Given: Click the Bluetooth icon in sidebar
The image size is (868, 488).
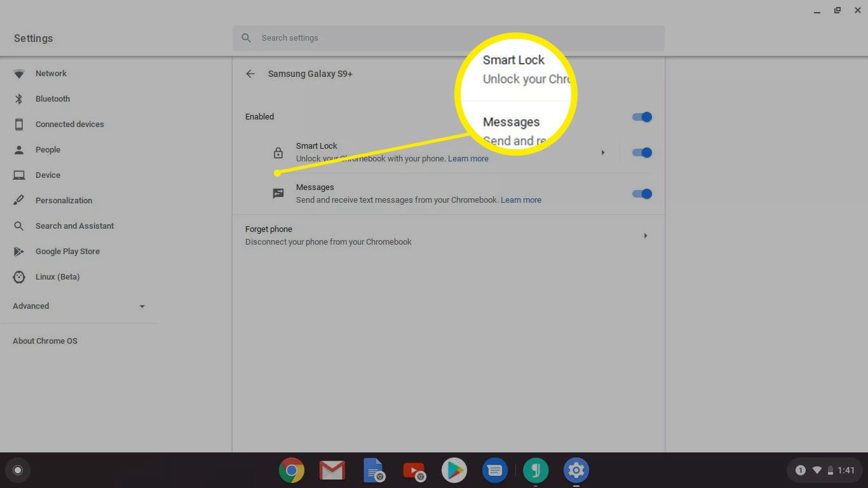Looking at the screenshot, I should tap(19, 99).
